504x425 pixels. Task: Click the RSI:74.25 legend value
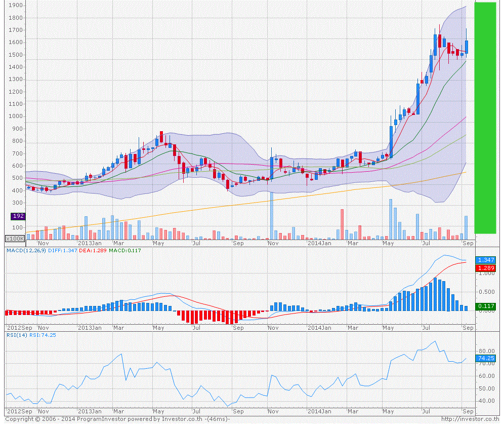click(43, 335)
